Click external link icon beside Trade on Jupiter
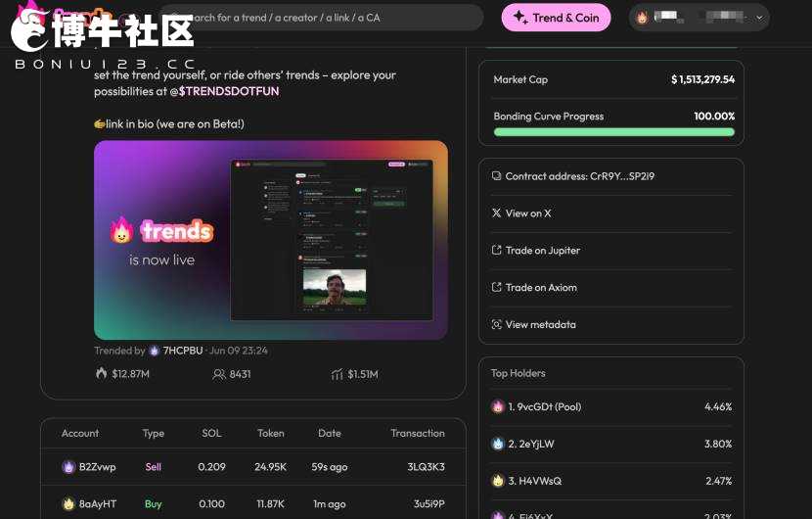 [x=496, y=250]
